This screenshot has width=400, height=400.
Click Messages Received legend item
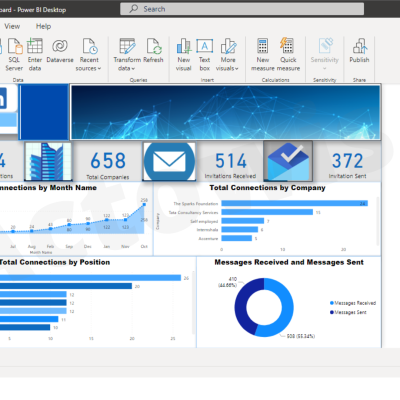click(x=353, y=303)
